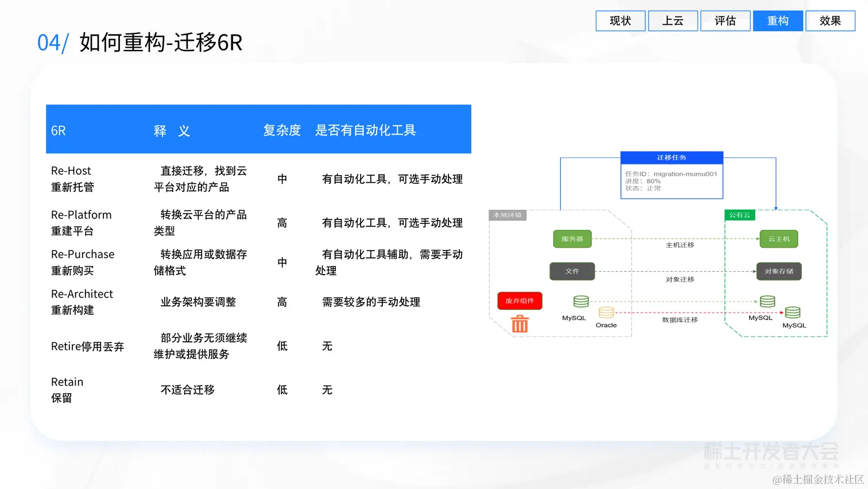Click the 业务架构要调整 cell
The image size is (868, 489).
click(x=198, y=302)
